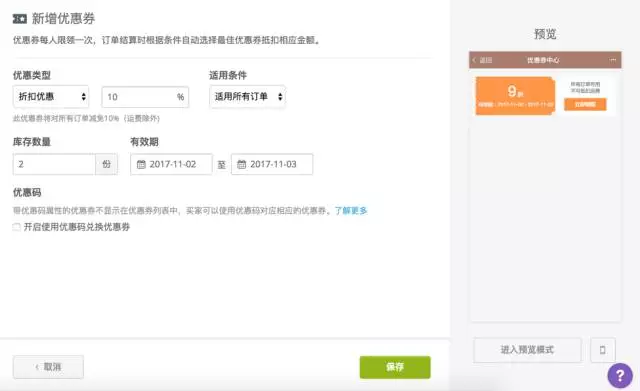Click the 进入预览模式 button
Image resolution: width=640 pixels, height=391 pixels.
click(527, 350)
